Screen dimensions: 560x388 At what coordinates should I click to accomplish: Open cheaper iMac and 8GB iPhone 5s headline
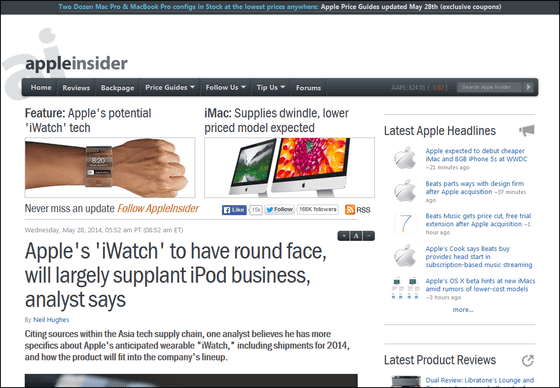pos(476,155)
